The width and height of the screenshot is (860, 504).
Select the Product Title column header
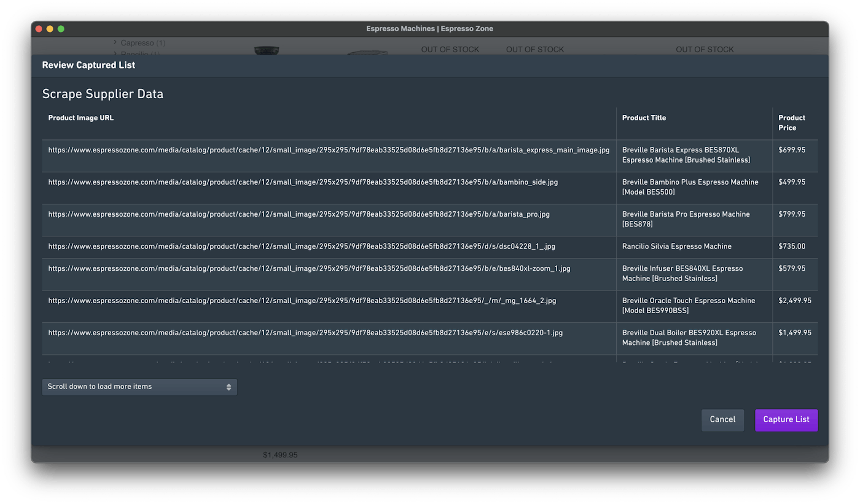click(695, 123)
